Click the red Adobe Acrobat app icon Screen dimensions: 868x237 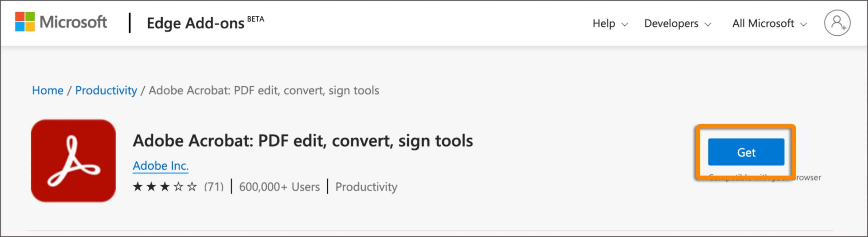pyautogui.click(x=73, y=161)
